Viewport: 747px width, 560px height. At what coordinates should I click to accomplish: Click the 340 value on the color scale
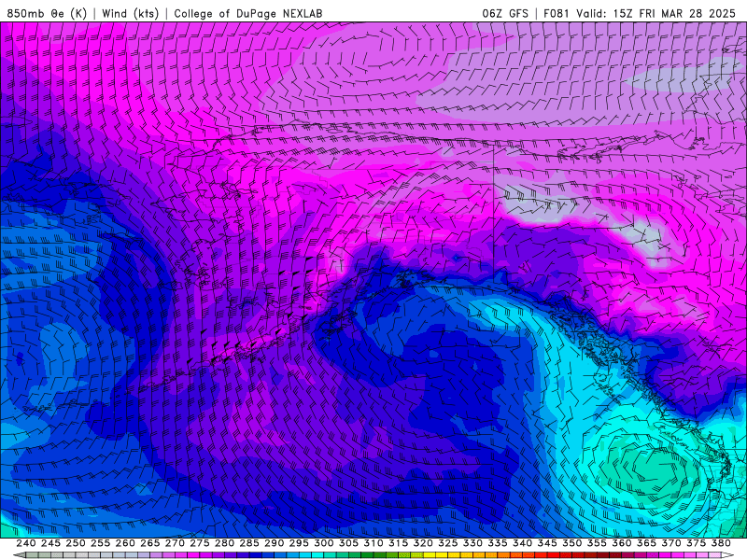coord(522,543)
